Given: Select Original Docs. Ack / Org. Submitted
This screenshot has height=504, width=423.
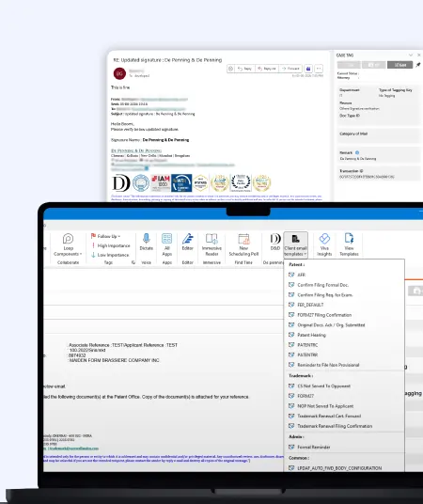Looking at the screenshot, I should [x=344, y=325].
